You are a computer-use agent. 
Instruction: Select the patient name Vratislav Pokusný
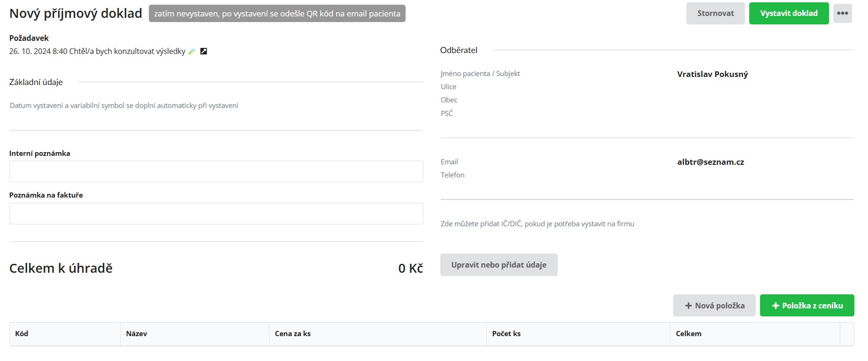click(x=712, y=74)
